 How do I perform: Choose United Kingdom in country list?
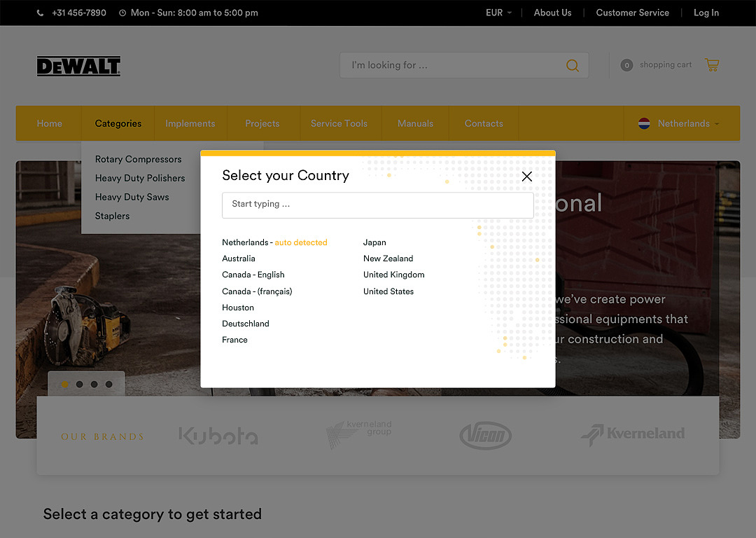click(x=394, y=275)
